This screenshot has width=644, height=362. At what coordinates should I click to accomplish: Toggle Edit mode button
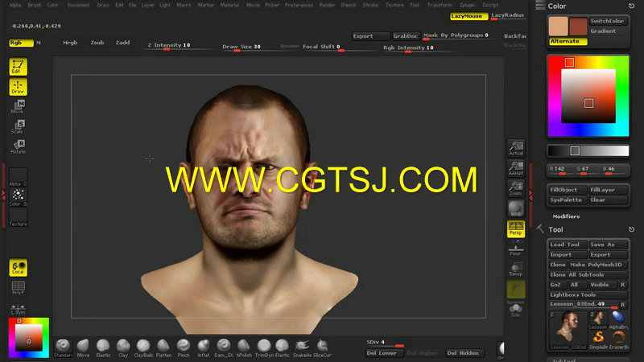[18, 67]
